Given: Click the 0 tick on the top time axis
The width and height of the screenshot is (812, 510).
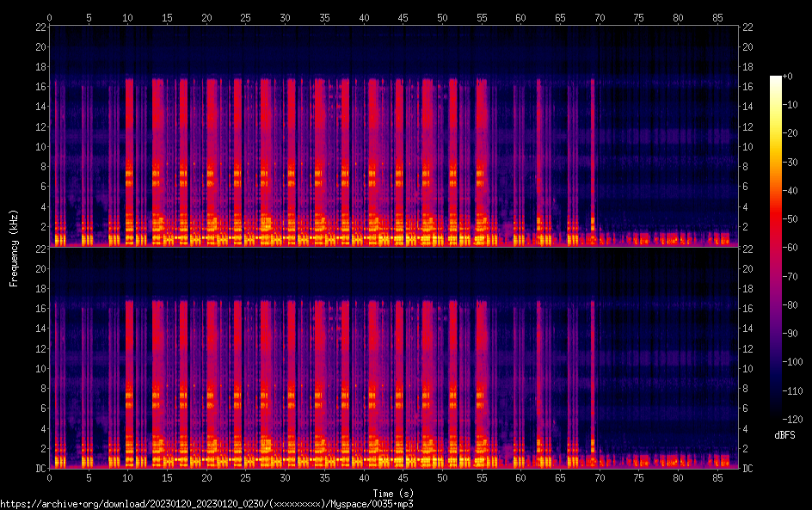Looking at the screenshot, I should 50,17.
